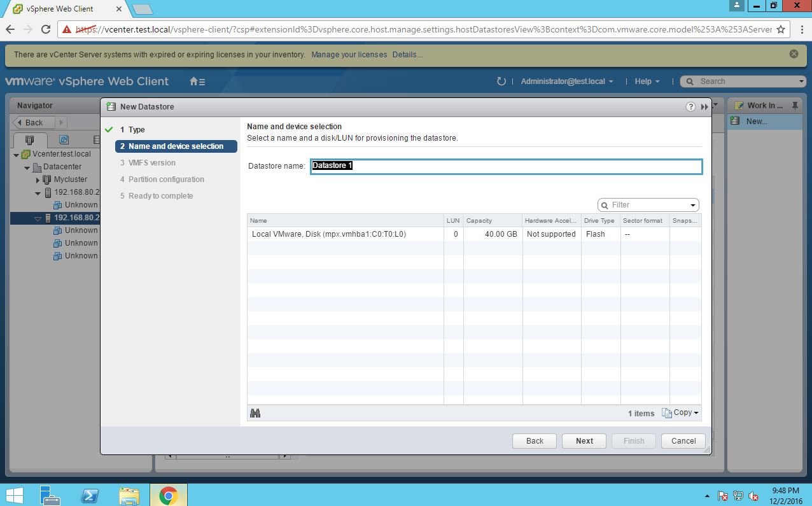Screen dimensions: 812x506
Task: Click inside the Datastore name field
Action: pyautogui.click(x=506, y=165)
